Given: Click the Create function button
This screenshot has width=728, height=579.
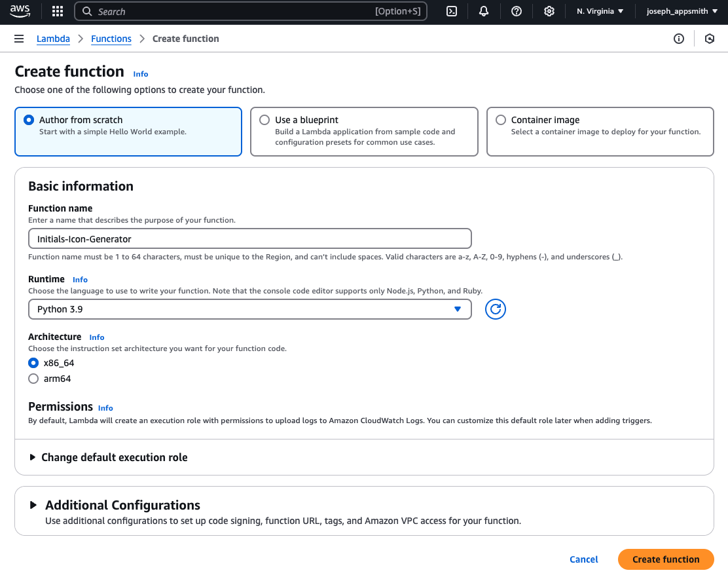Looking at the screenshot, I should [665, 559].
